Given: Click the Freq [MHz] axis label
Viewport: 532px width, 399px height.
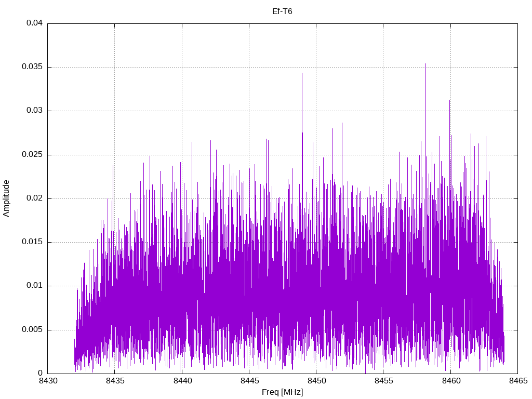Looking at the screenshot, I should point(282,392).
